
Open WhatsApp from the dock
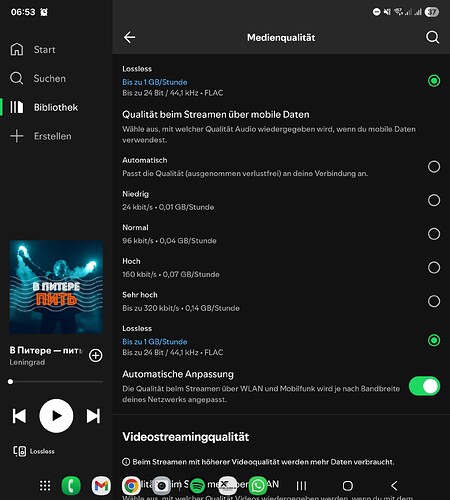(x=258, y=486)
